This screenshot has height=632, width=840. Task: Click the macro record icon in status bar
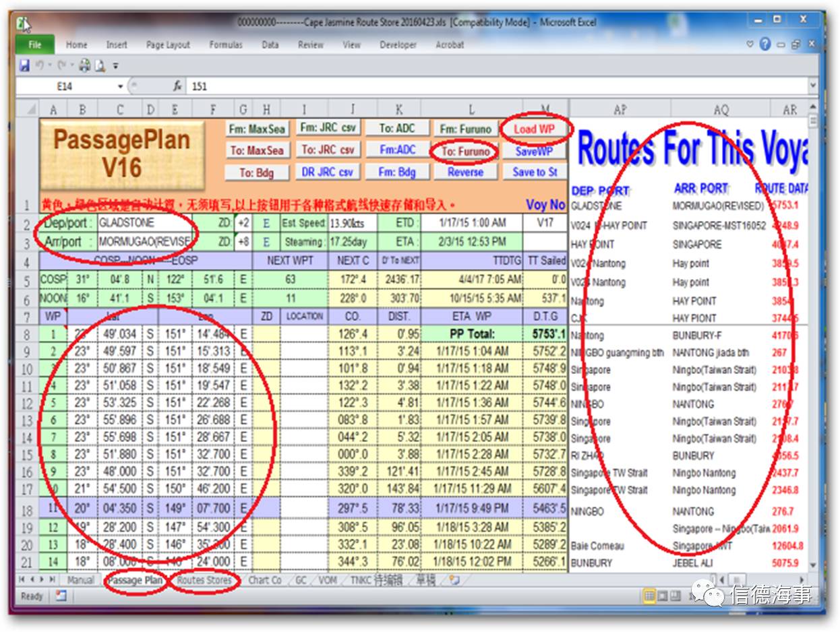pos(61,596)
